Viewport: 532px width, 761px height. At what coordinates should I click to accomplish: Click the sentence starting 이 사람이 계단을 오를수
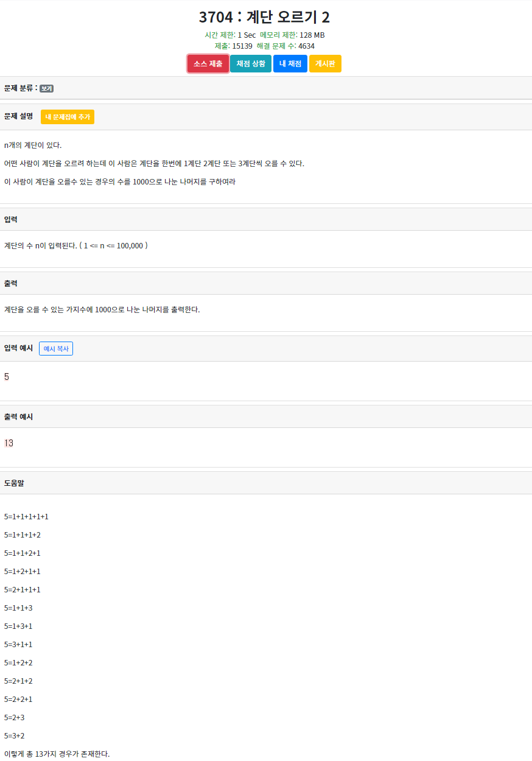tap(120, 181)
